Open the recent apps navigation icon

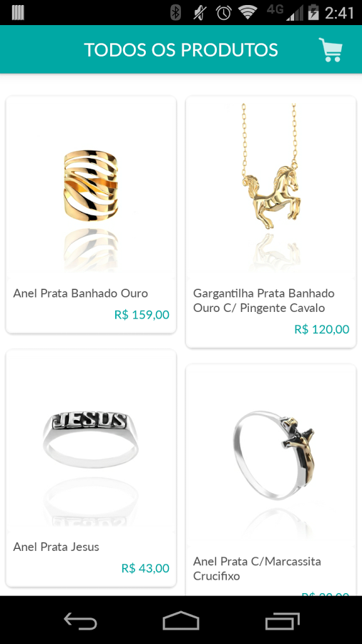283,620
